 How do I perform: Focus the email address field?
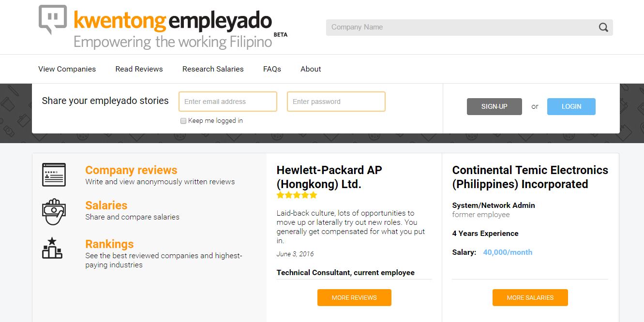coord(228,102)
